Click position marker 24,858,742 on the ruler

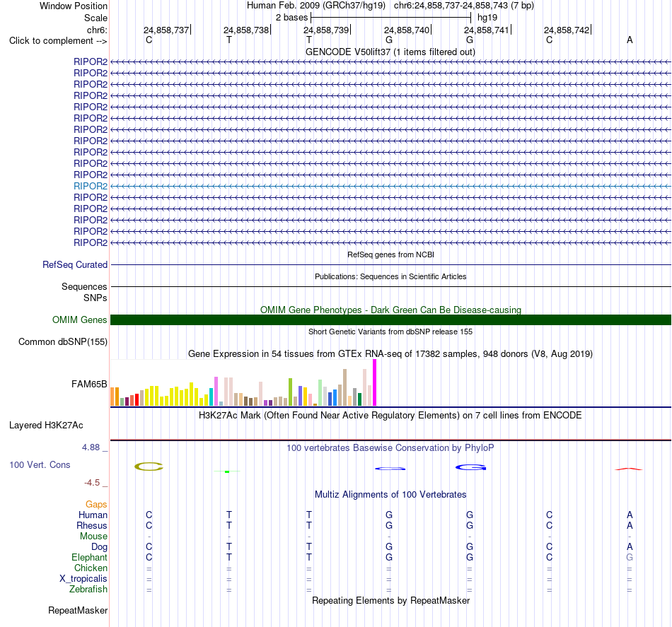pos(568,30)
